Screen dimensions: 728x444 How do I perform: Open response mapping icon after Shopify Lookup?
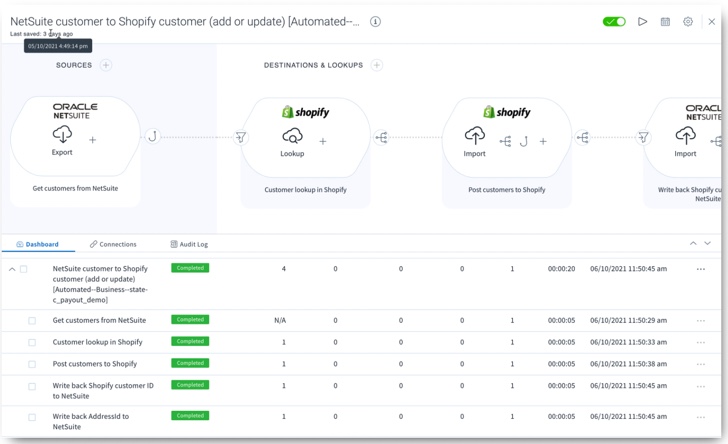(x=381, y=137)
